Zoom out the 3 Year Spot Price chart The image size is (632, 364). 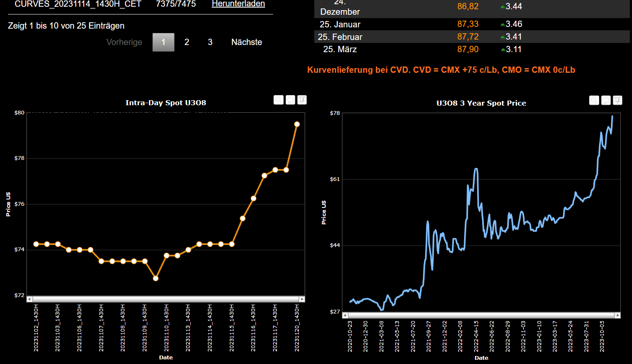594,100
